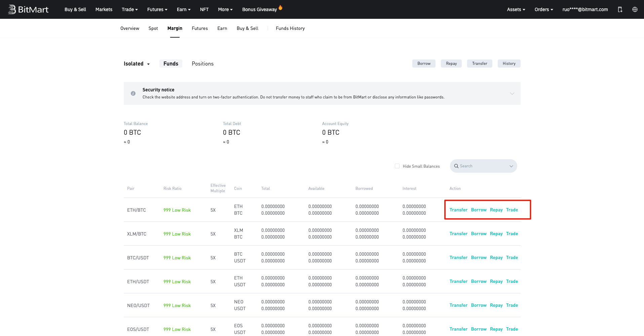Open the app download phone icon
This screenshot has width=644, height=336.
tap(620, 9)
